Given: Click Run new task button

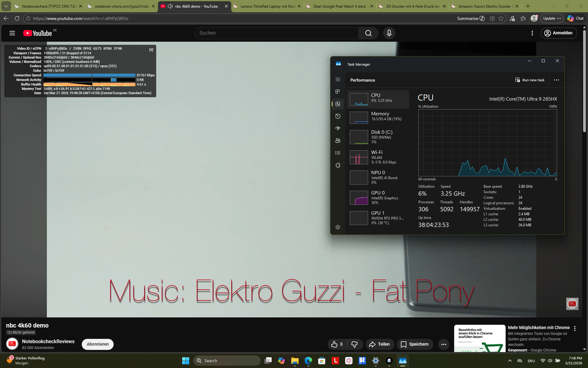Looking at the screenshot, I should (x=530, y=80).
